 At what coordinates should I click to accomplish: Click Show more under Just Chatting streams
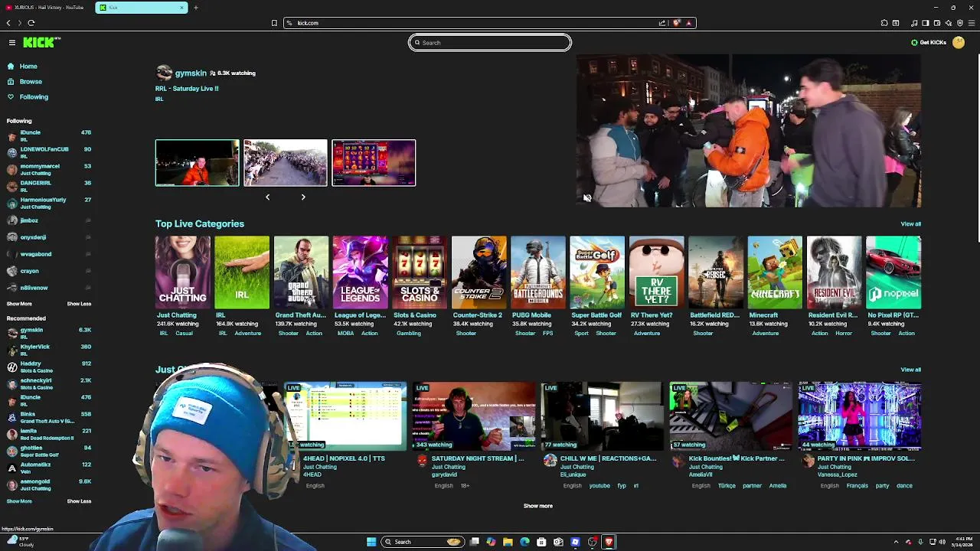click(537, 506)
